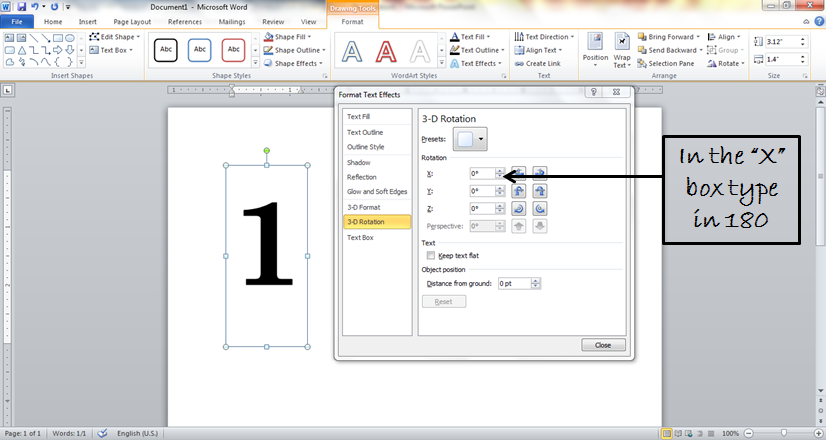Click the rotate up Y-axis icon
The width and height of the screenshot is (826, 440).
coord(519,191)
